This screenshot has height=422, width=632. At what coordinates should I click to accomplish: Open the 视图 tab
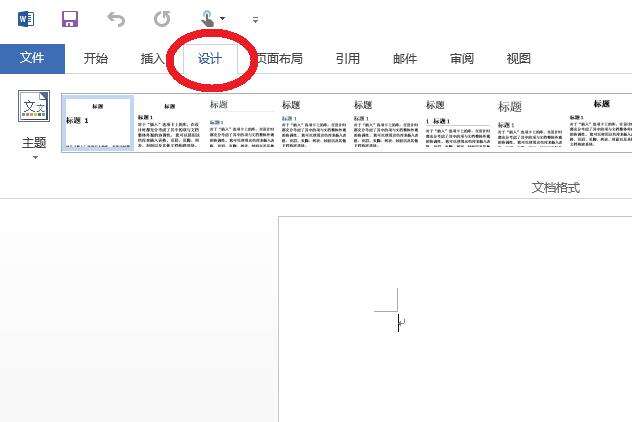tap(518, 58)
